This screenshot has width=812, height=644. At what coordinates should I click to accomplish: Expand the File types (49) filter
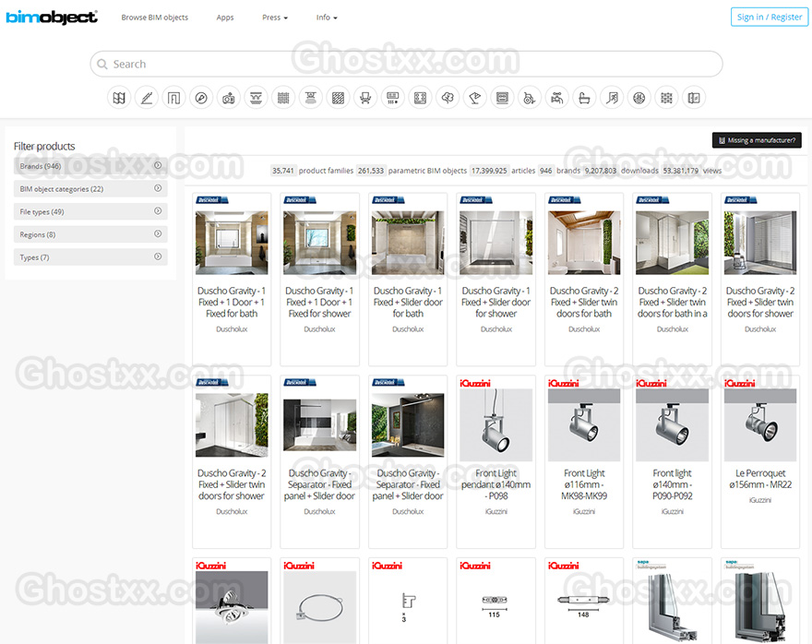90,211
